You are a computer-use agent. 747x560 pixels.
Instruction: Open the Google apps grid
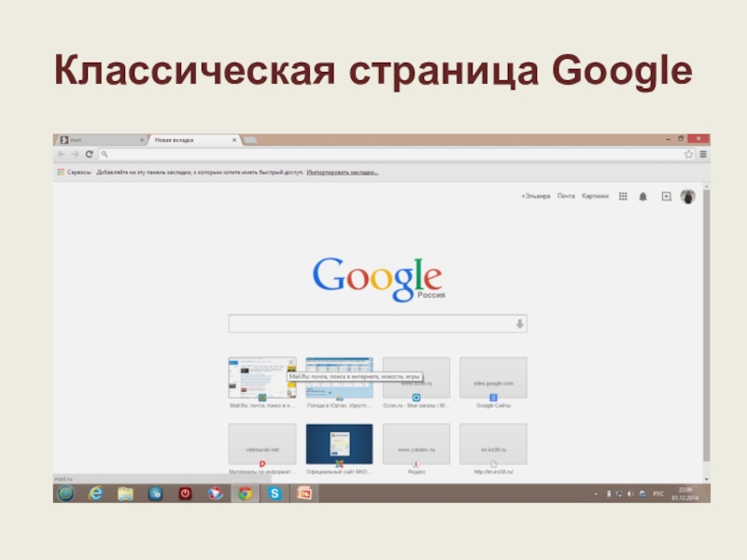tap(623, 196)
